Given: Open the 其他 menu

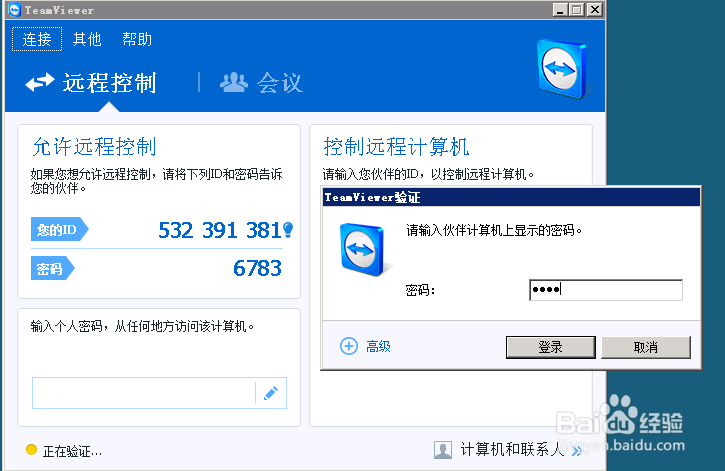Looking at the screenshot, I should [x=87, y=39].
